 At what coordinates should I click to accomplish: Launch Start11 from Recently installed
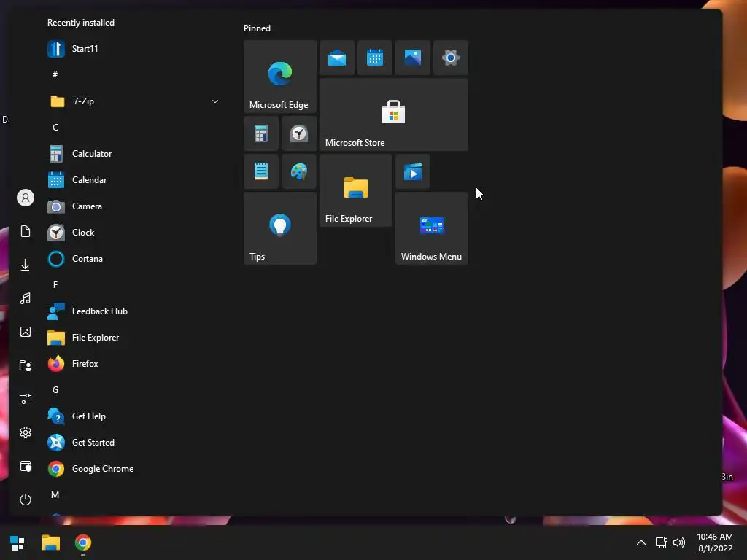[x=134, y=49]
